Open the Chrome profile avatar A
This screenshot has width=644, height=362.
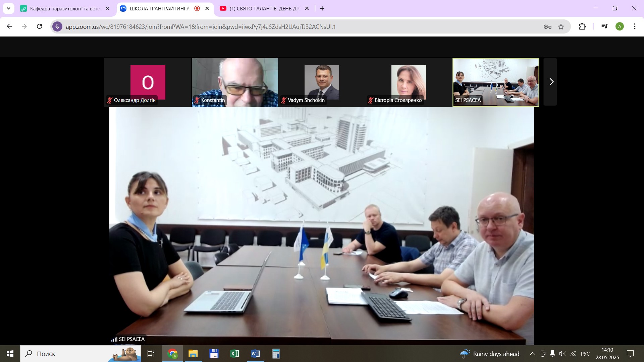click(620, 26)
